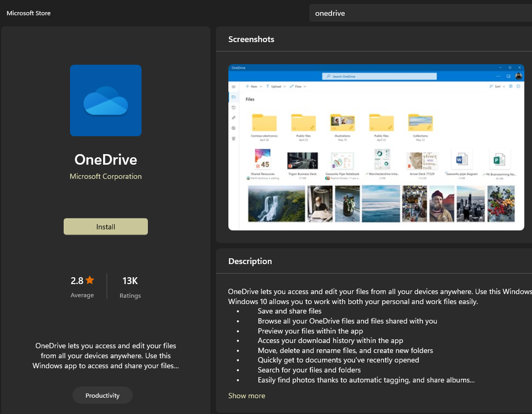The height and width of the screenshot is (414, 532).
Task: Click 'Easily find photos thanks to automatic tagging' line
Action: [x=366, y=380]
